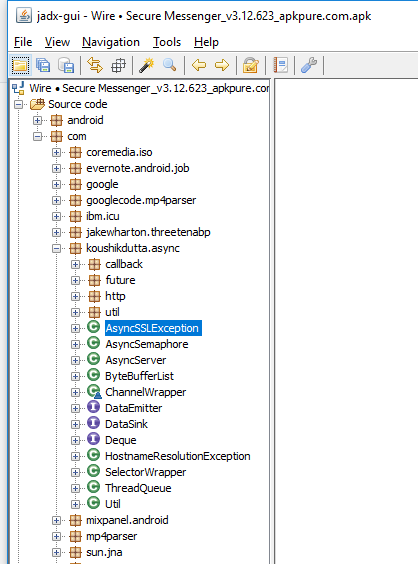Click the Save all toolbar icon
418x564 pixels.
tap(43, 65)
